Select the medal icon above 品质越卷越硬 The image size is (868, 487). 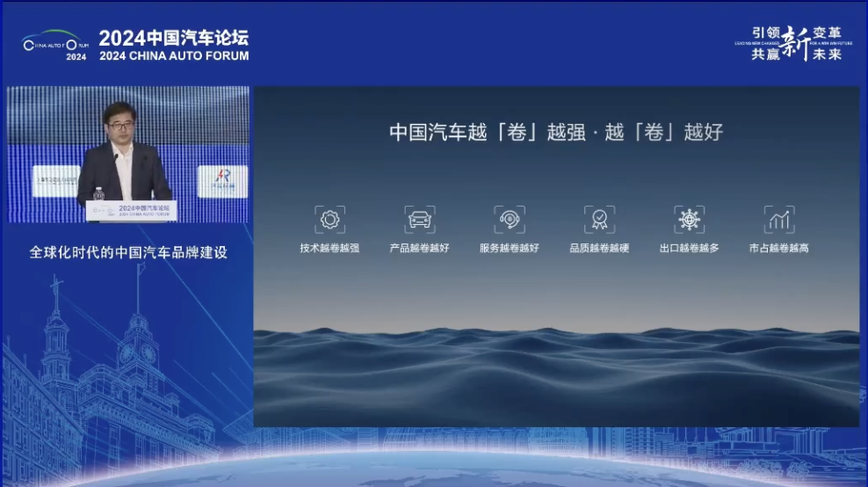click(599, 219)
